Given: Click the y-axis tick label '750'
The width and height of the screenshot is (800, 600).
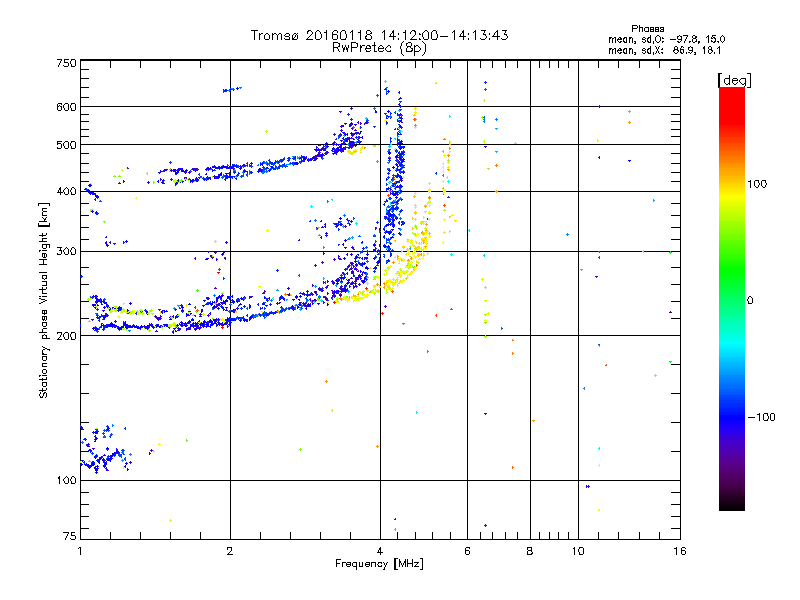Looking at the screenshot, I should click(x=66, y=63).
